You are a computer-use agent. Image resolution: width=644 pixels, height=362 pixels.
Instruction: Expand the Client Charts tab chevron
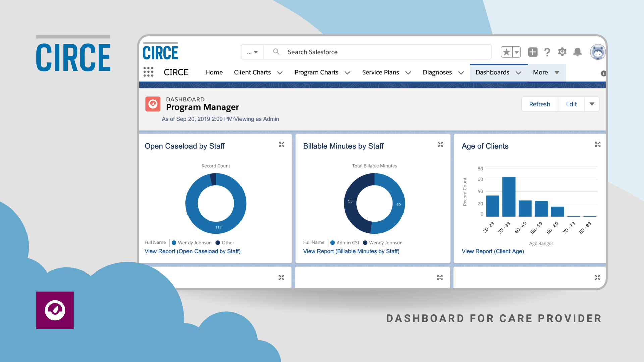280,73
